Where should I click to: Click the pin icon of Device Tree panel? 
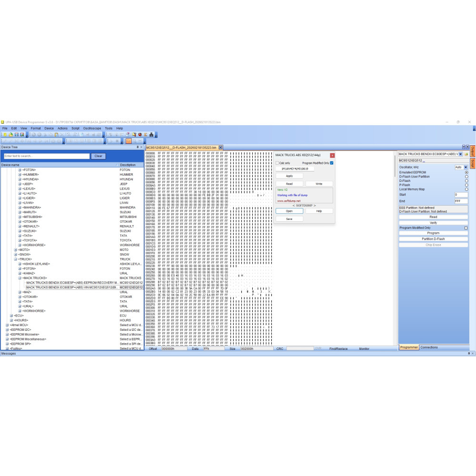point(138,147)
